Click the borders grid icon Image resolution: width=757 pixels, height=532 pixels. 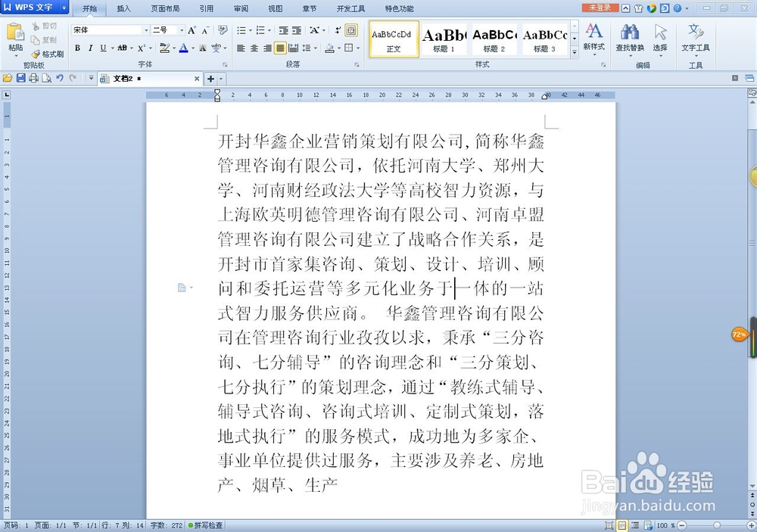point(348,48)
